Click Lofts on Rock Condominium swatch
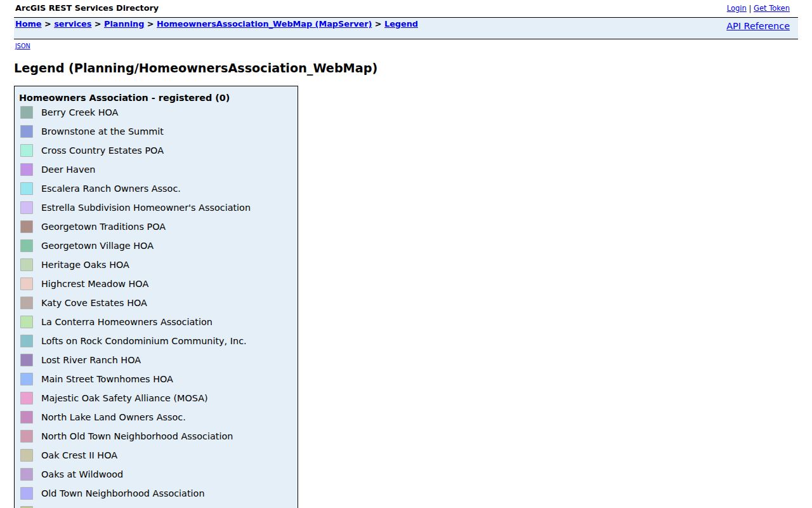 (x=27, y=341)
